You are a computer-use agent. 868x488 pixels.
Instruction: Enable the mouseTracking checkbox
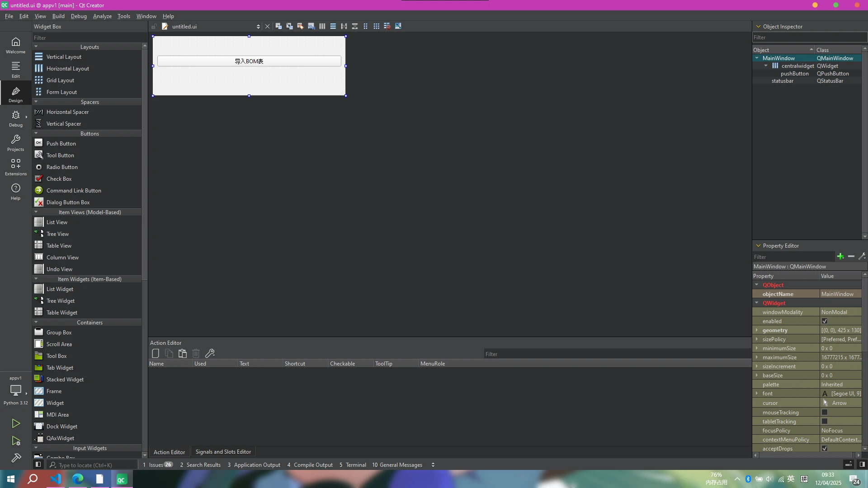coord(825,413)
